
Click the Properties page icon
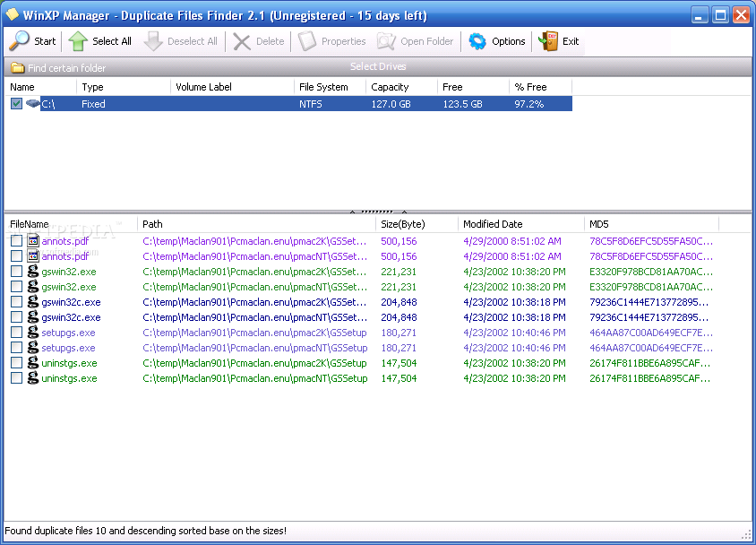click(307, 41)
